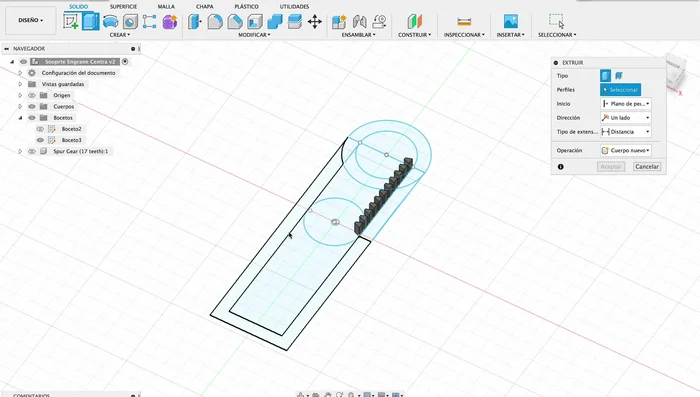
Task: Click the Measure ruler icon
Action: click(x=464, y=21)
